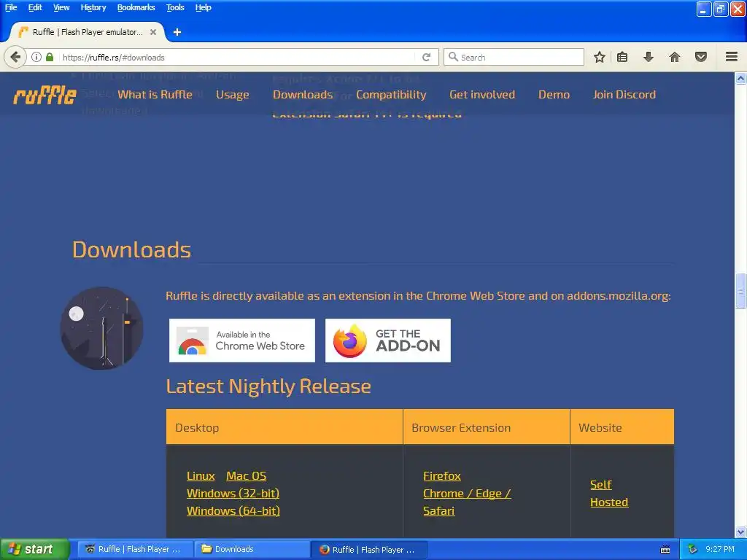
Task: Click the system tray network icon
Action: click(692, 549)
